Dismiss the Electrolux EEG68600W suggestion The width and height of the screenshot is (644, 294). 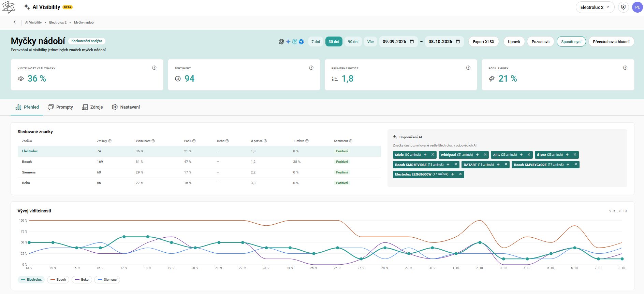click(460, 174)
